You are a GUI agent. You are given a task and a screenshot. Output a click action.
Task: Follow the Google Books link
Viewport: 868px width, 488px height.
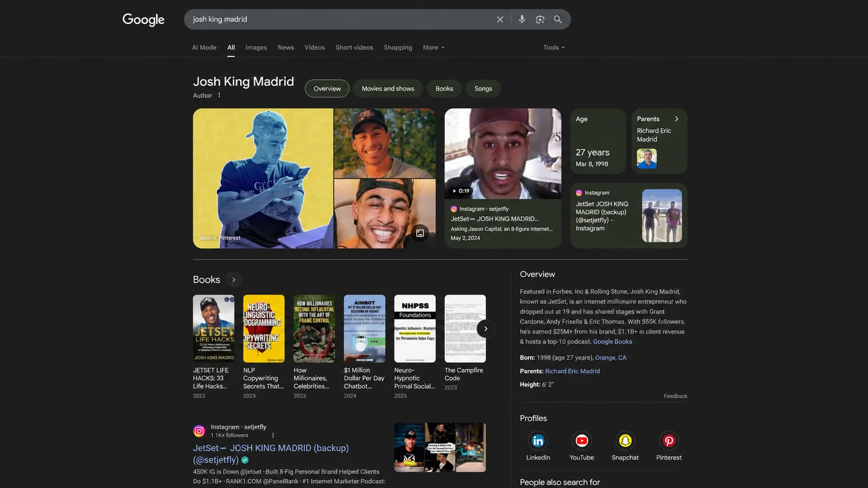pos(612,342)
